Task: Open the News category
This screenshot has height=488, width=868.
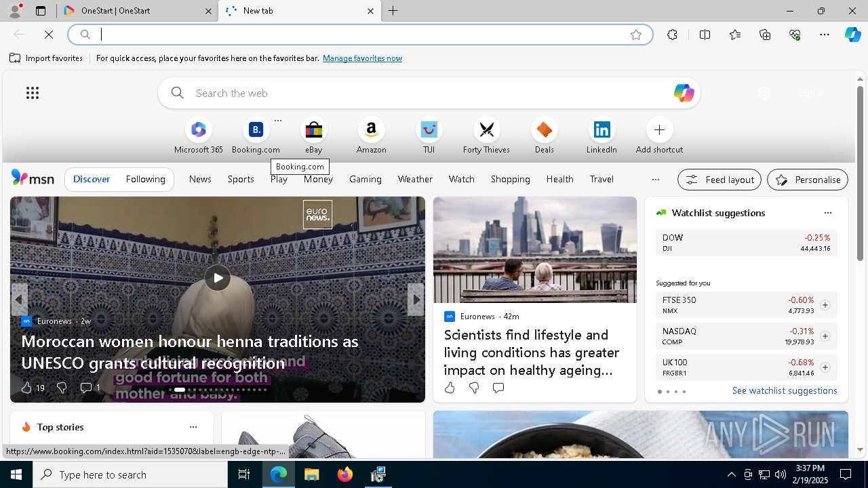Action: point(200,179)
